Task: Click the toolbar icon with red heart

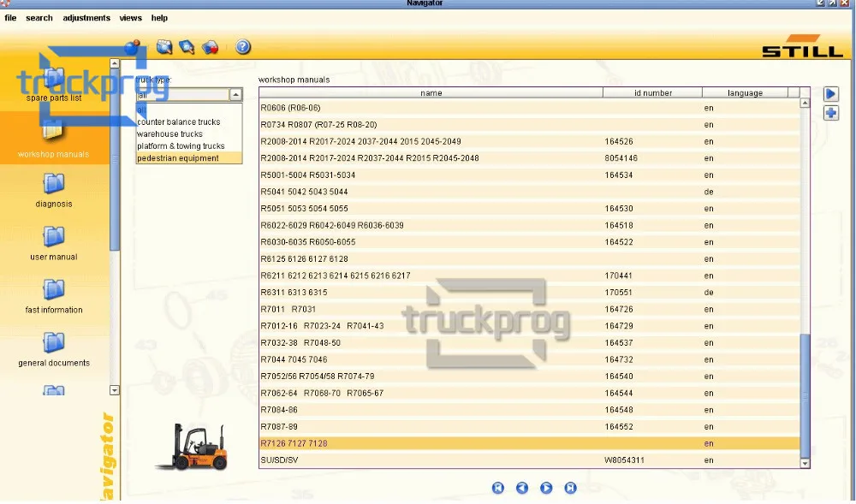Action: (x=211, y=47)
